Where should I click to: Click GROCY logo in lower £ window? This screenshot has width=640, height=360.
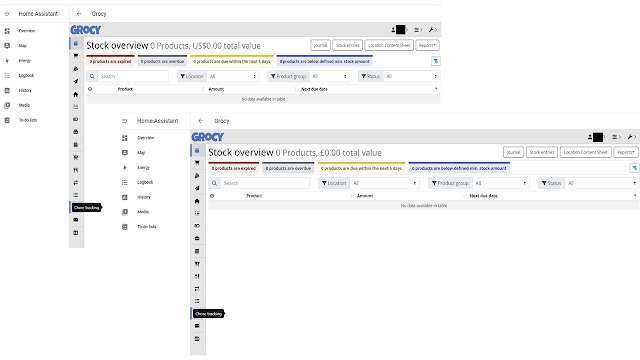point(208,137)
